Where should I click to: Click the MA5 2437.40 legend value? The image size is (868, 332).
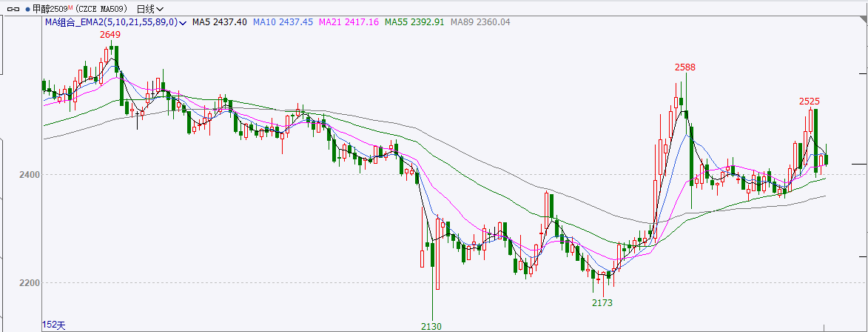pyautogui.click(x=220, y=22)
